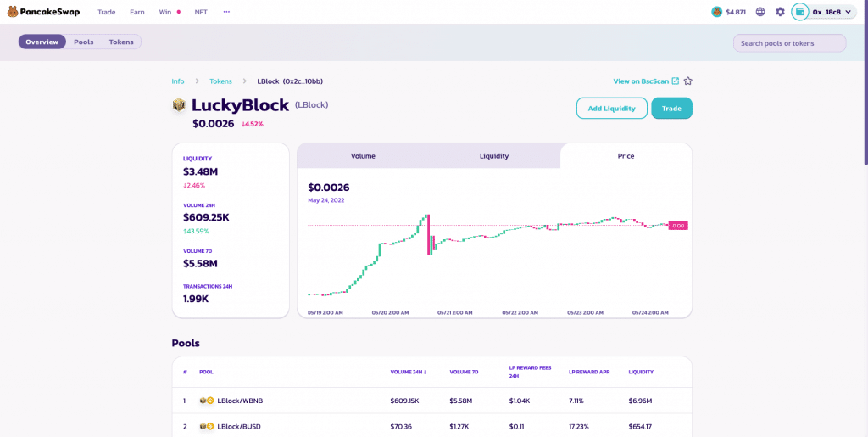Image resolution: width=868 pixels, height=437 pixels.
Task: Open the three-dots more menu
Action: [226, 12]
